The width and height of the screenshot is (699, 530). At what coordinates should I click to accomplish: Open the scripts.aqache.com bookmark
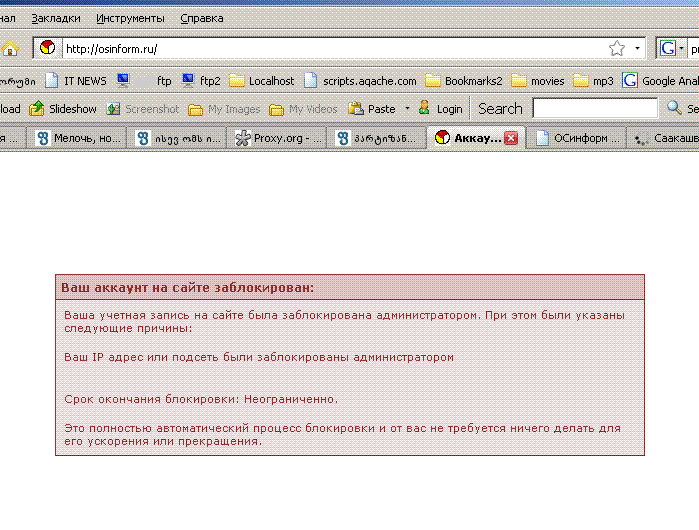[360, 81]
